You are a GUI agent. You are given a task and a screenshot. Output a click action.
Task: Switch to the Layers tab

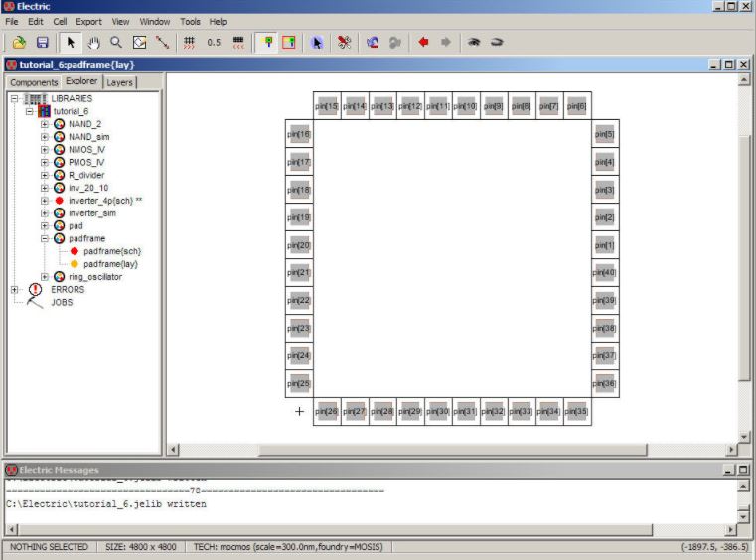pyautogui.click(x=119, y=82)
